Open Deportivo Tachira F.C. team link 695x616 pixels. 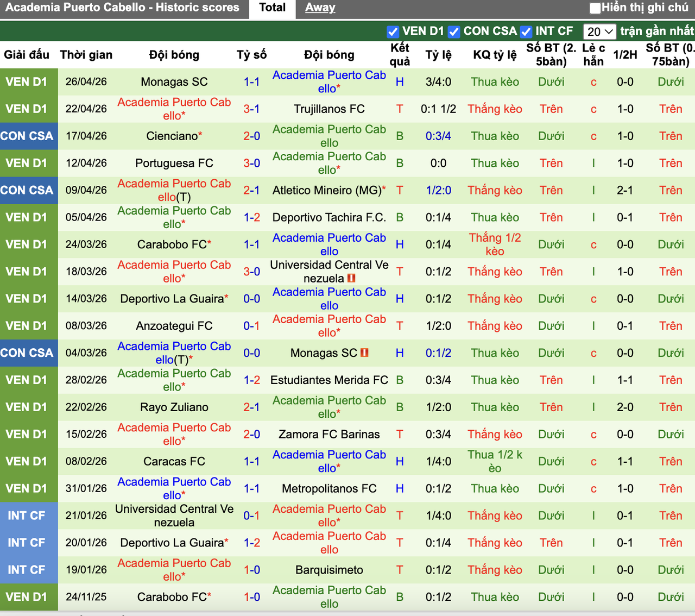tap(329, 218)
